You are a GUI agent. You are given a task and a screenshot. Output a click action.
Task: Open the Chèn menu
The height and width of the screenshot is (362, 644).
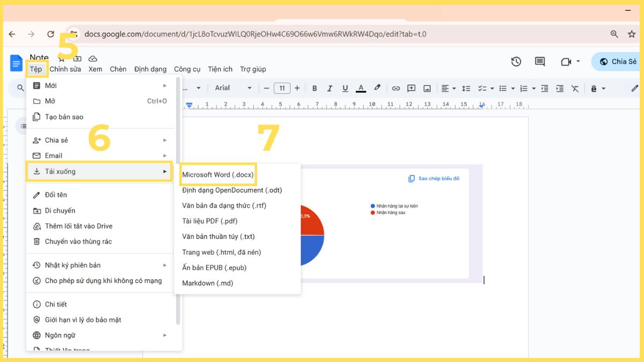pos(118,69)
